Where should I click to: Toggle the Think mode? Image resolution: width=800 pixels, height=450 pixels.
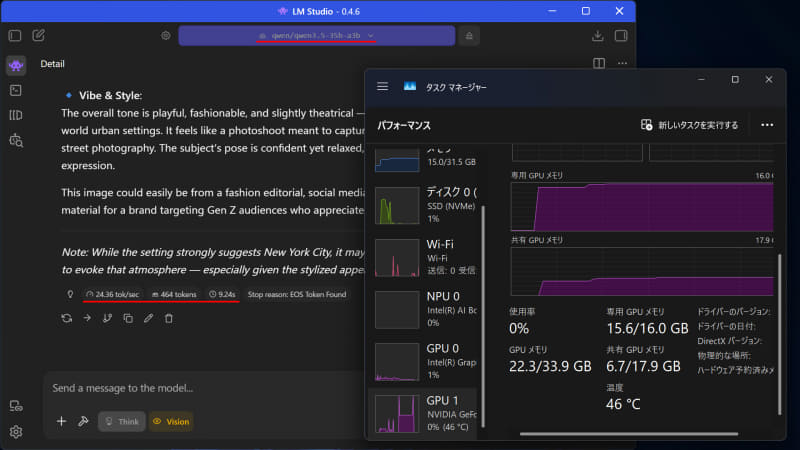[121, 421]
